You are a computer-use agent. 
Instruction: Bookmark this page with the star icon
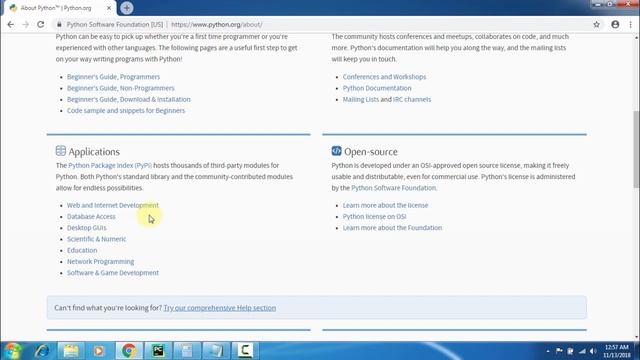point(596,24)
